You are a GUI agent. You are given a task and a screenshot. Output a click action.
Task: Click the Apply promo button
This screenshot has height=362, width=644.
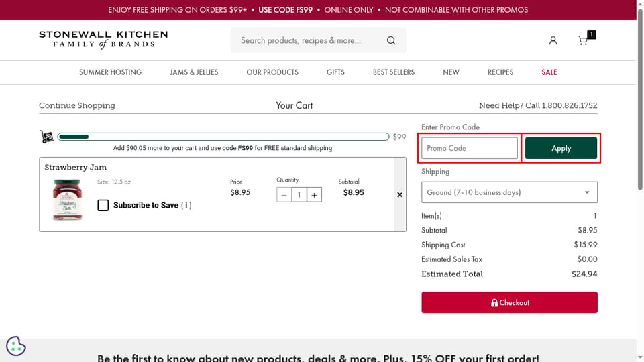(561, 148)
